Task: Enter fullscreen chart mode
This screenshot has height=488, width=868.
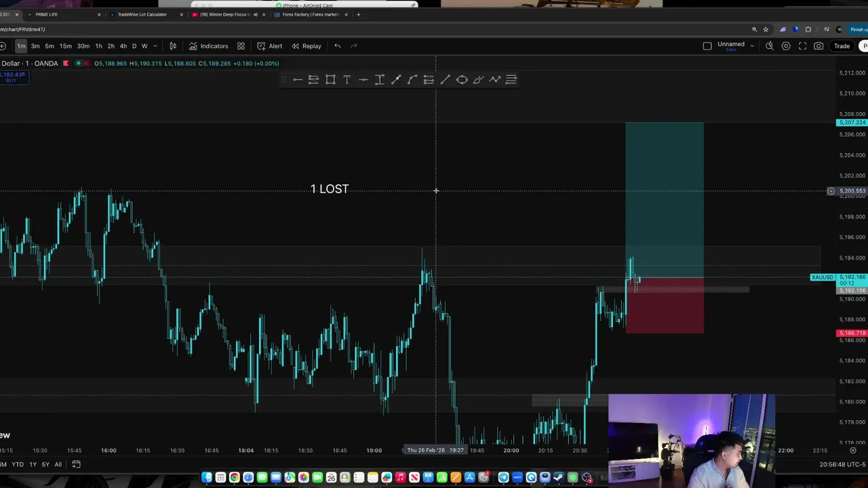Action: (802, 46)
